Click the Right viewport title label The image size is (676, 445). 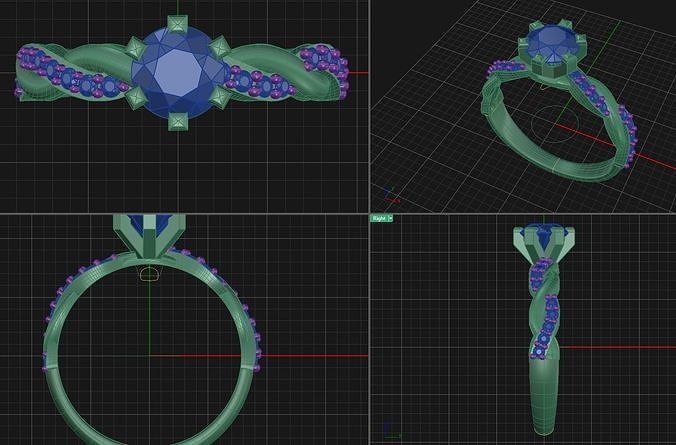[x=379, y=218]
